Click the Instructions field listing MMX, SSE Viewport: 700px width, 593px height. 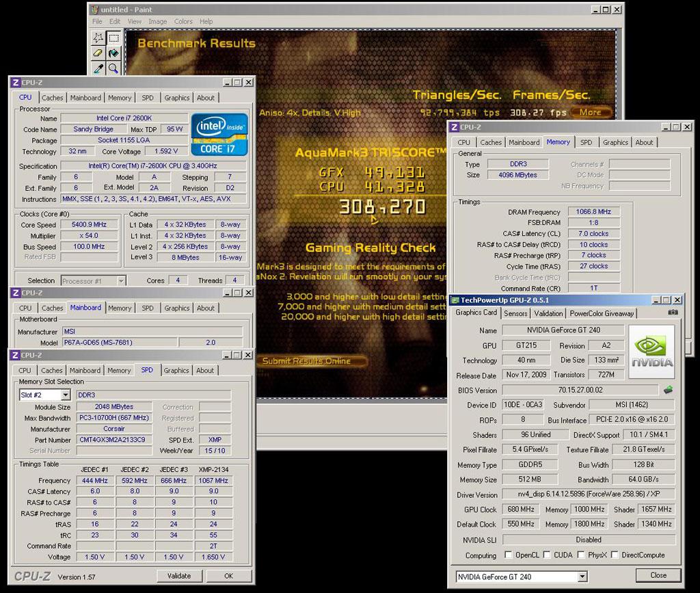point(153,199)
